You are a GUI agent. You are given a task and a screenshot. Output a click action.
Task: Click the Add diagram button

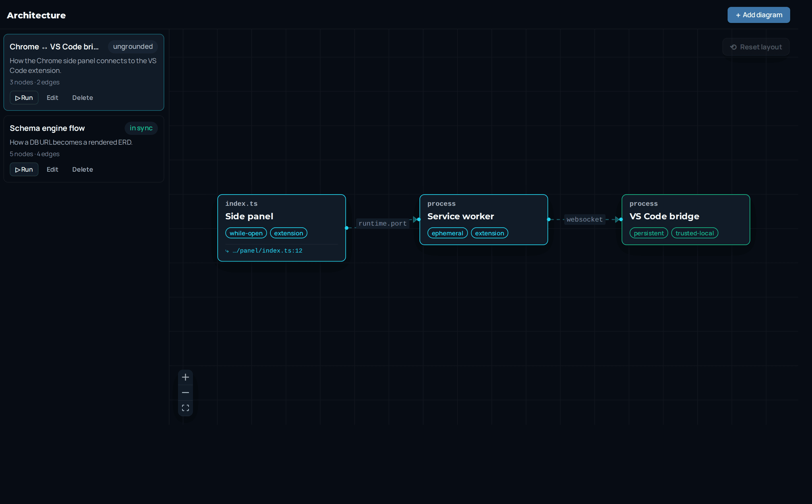pyautogui.click(x=758, y=15)
